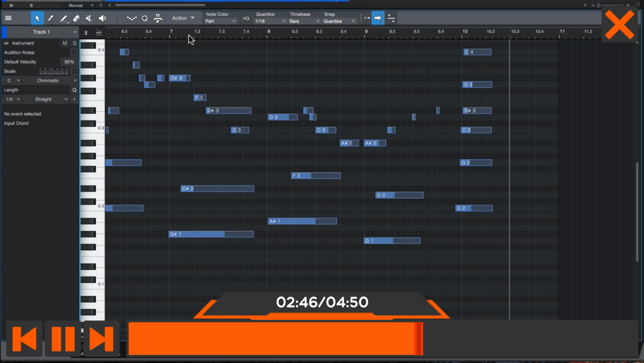Select the Mute tool (crossed-out speaker)
The width and height of the screenshot is (644, 363).
coord(89,18)
